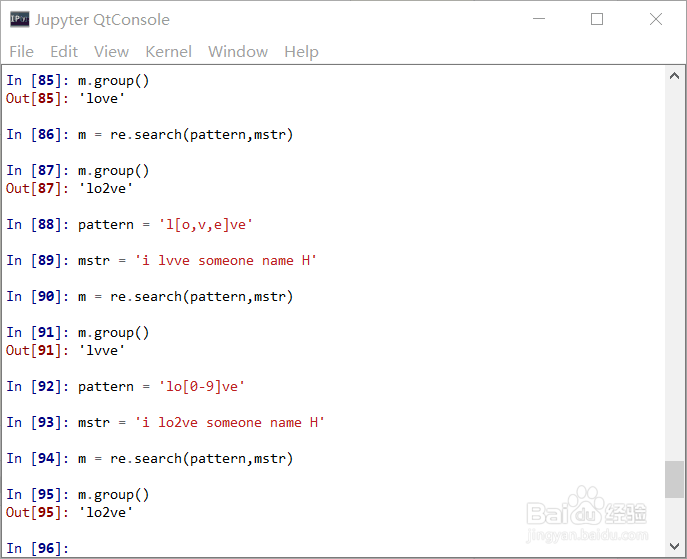Click the In [86] re.search line
Screen dimensions: 687x559
(149, 134)
